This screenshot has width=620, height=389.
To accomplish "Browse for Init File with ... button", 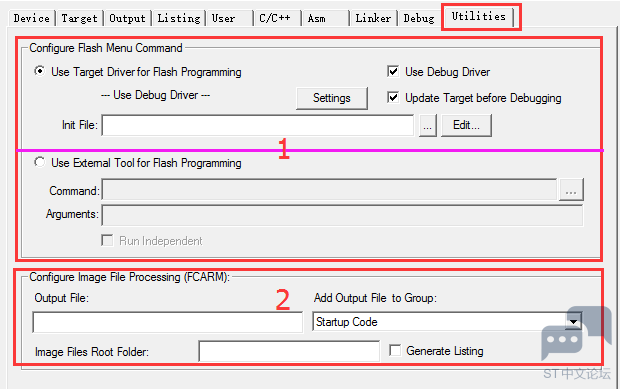I will click(427, 126).
